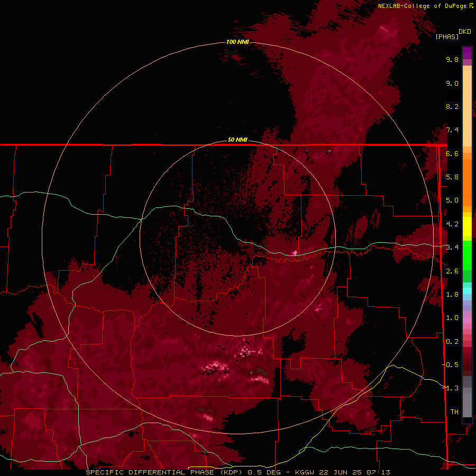Click the 5.8 value on the color scale
Viewport: 476px width, 476px height.
coord(452,177)
